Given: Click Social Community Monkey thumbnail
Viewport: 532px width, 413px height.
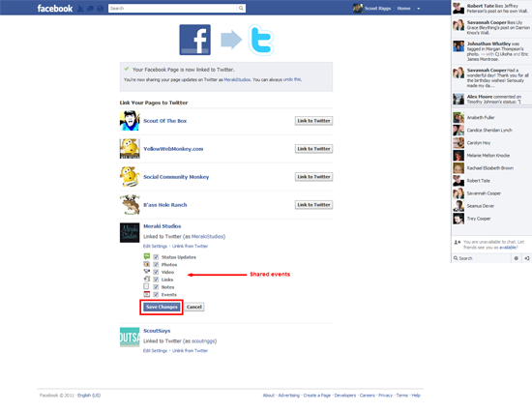Looking at the screenshot, I should (130, 177).
